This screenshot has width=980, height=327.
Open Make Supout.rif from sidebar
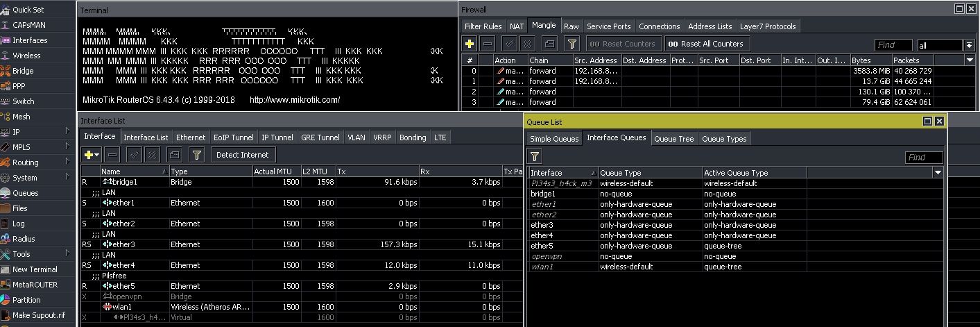38,315
